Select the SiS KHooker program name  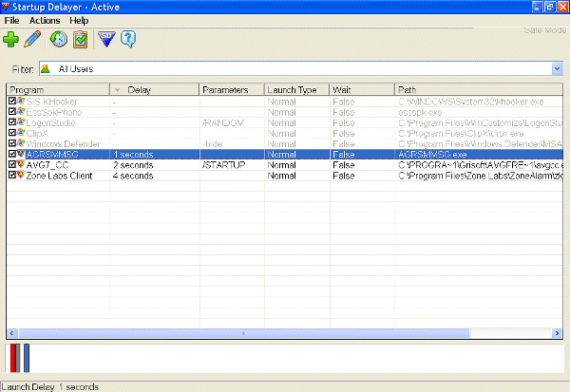coord(52,102)
